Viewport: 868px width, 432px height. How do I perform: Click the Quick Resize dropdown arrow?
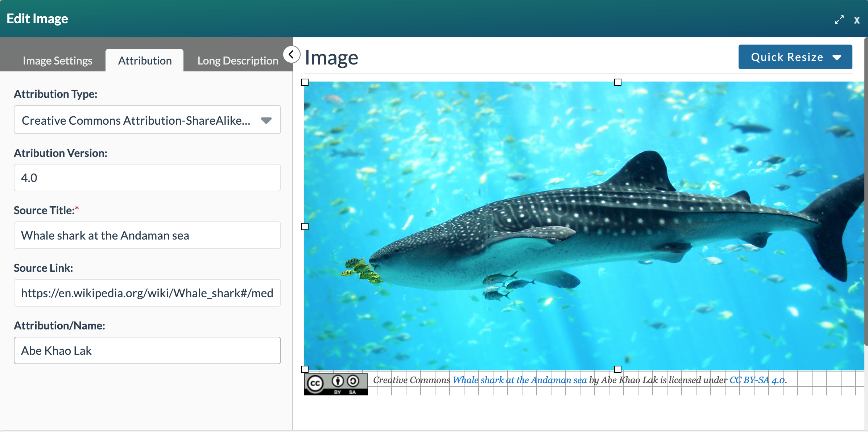coord(837,57)
